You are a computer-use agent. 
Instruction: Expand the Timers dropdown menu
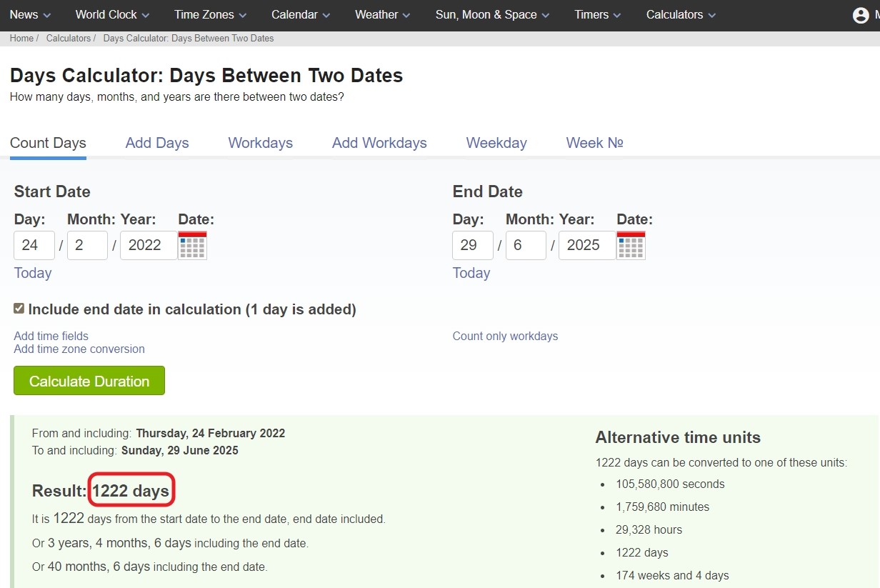click(598, 14)
